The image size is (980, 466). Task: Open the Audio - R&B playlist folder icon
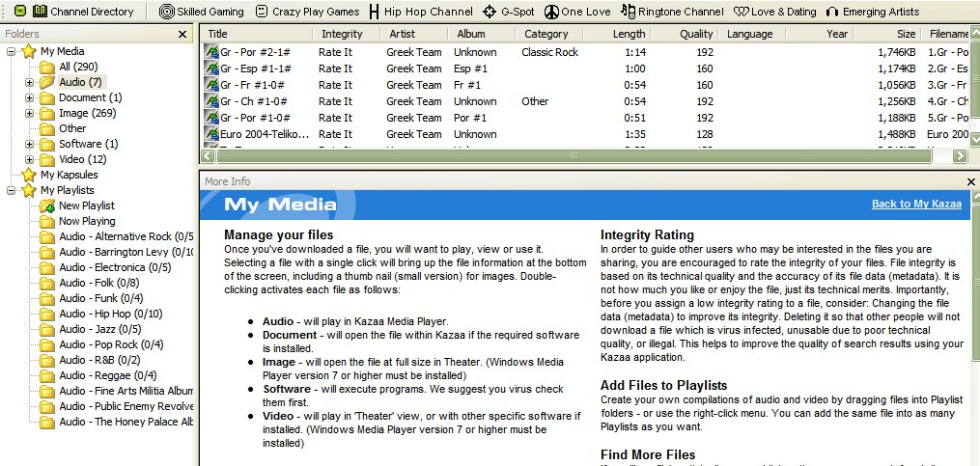pyautogui.click(x=47, y=361)
